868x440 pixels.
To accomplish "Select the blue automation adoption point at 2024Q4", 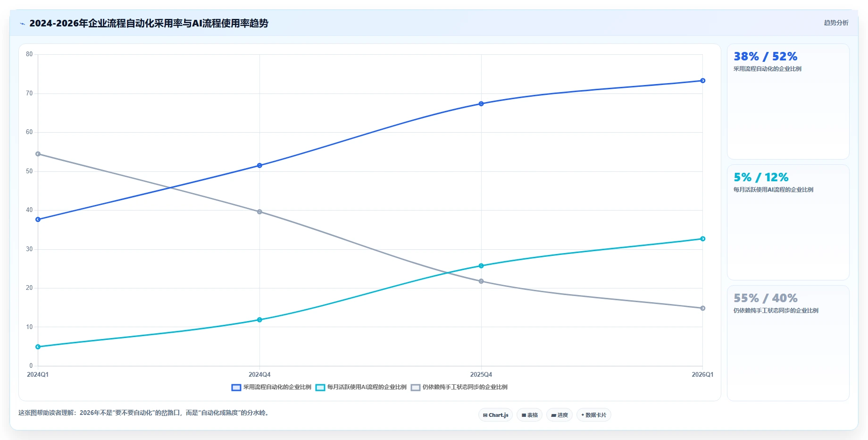I will [259, 166].
